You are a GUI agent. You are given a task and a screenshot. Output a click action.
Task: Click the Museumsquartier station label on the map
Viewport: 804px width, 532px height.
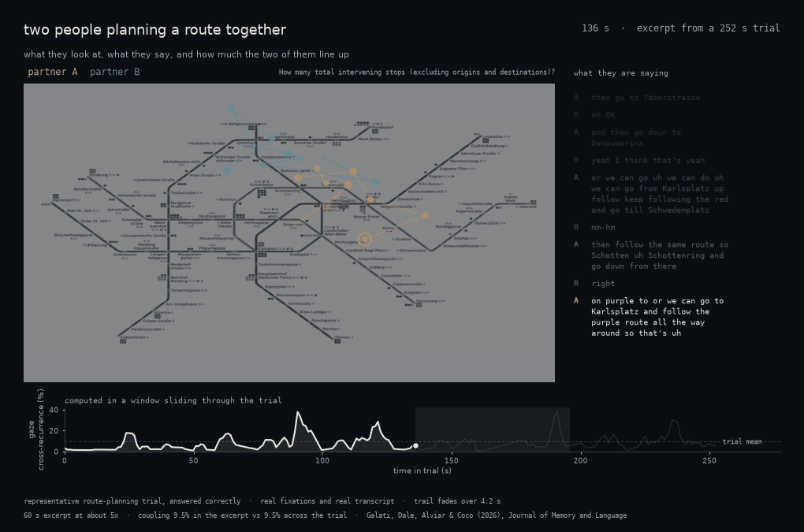click(x=218, y=238)
